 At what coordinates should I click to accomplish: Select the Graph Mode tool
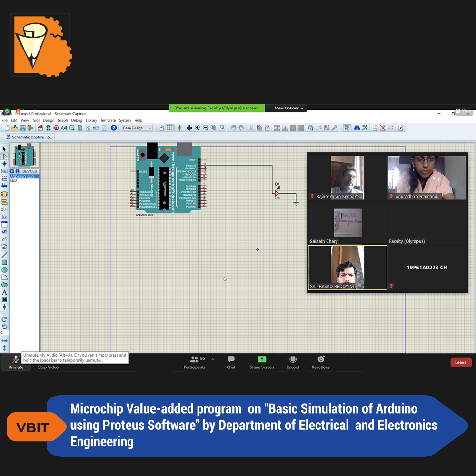4,217
